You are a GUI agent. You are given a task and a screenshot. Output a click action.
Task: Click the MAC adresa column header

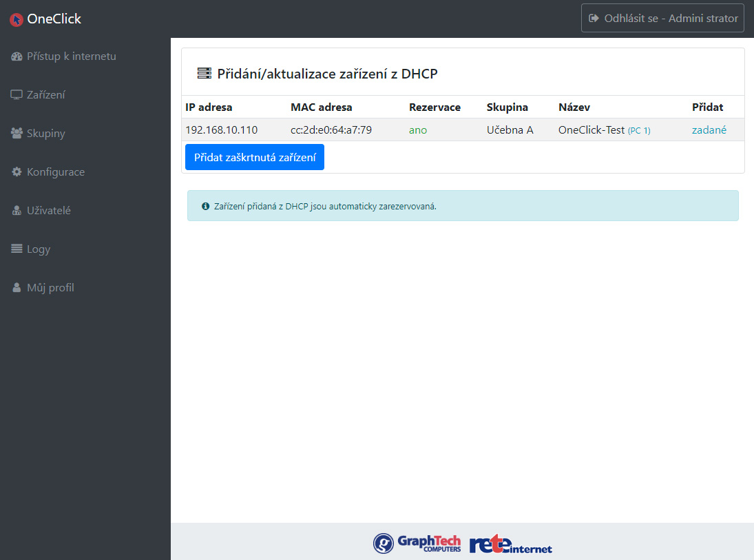click(321, 107)
